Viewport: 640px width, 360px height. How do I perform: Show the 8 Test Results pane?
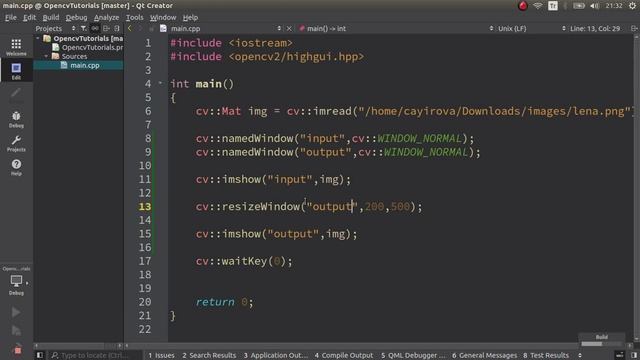click(x=546, y=355)
